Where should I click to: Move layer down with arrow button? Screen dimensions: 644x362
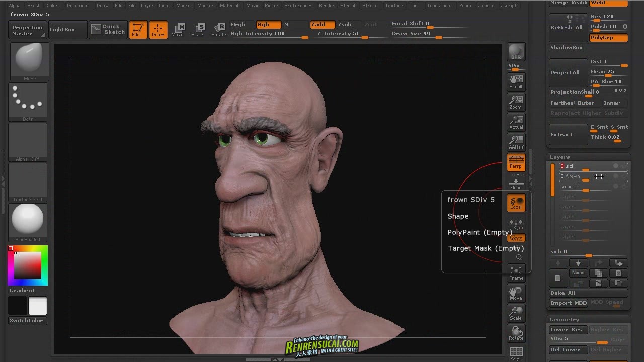578,263
